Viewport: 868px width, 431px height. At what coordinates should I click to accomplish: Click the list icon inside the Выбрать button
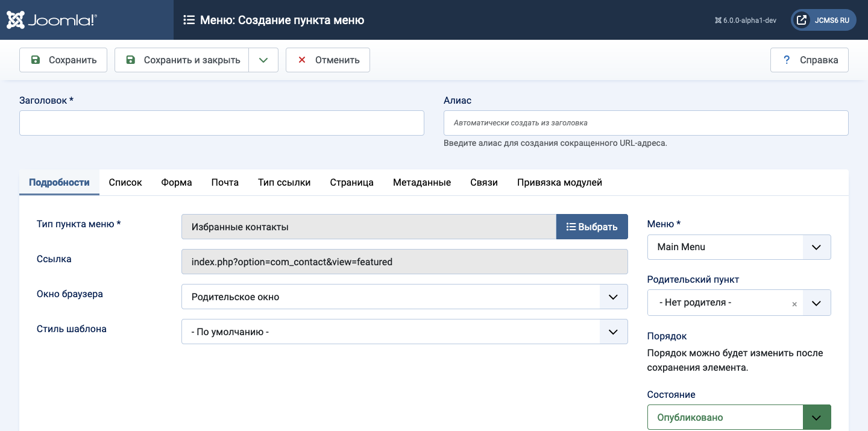click(571, 227)
